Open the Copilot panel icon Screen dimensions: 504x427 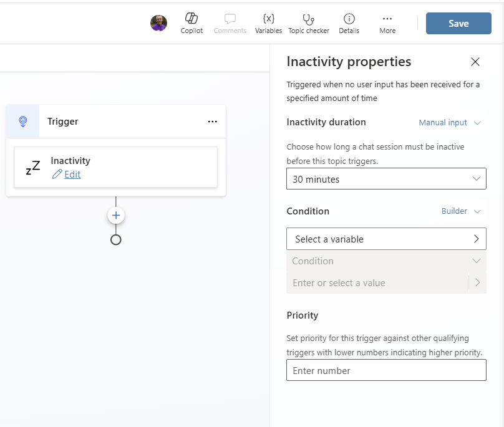click(x=191, y=23)
